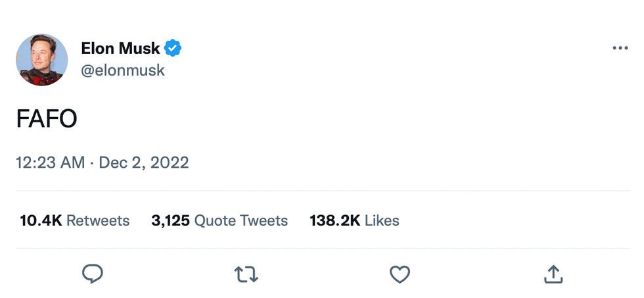Open the three-dot more options menu

(x=620, y=49)
